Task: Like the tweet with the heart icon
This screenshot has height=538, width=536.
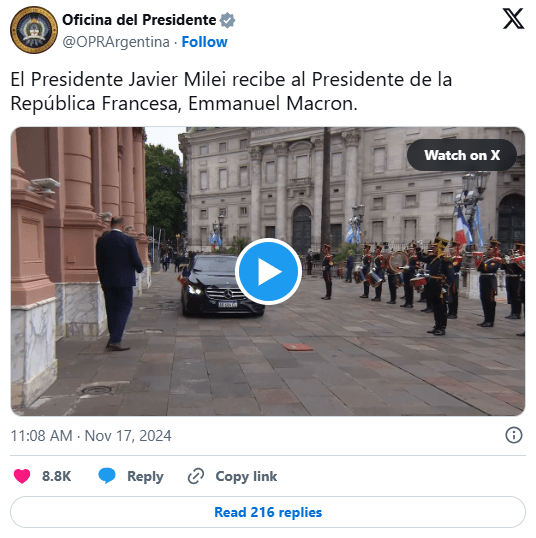Action: (x=22, y=476)
